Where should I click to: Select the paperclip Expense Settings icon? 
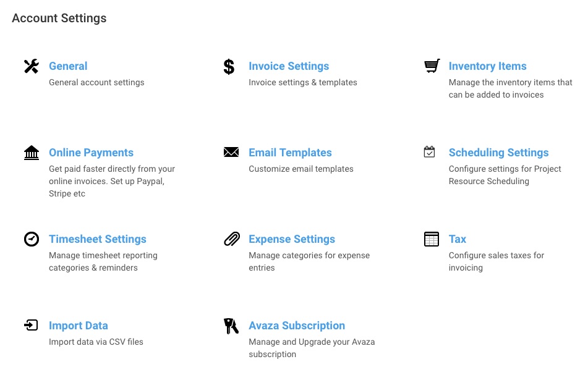point(230,239)
